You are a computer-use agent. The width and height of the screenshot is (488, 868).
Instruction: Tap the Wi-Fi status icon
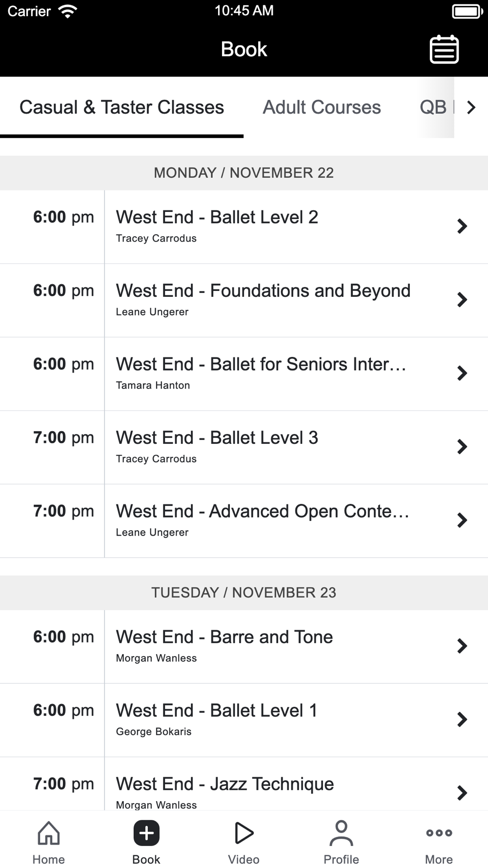coord(67,11)
